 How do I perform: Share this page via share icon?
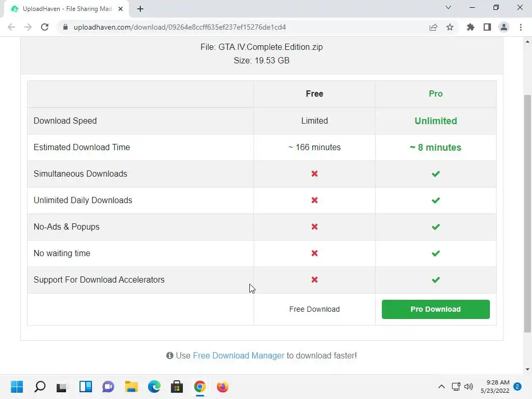(433, 27)
